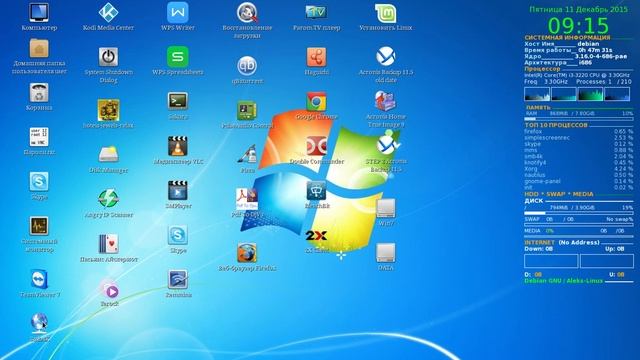Open the Корзина trash icon
Viewport: 640px width, 360px height.
coord(39,93)
